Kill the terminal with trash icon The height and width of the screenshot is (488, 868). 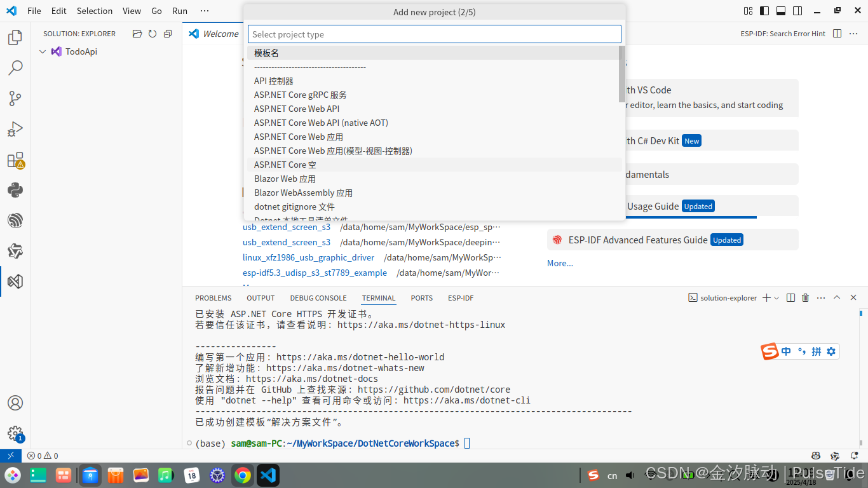[x=806, y=297]
